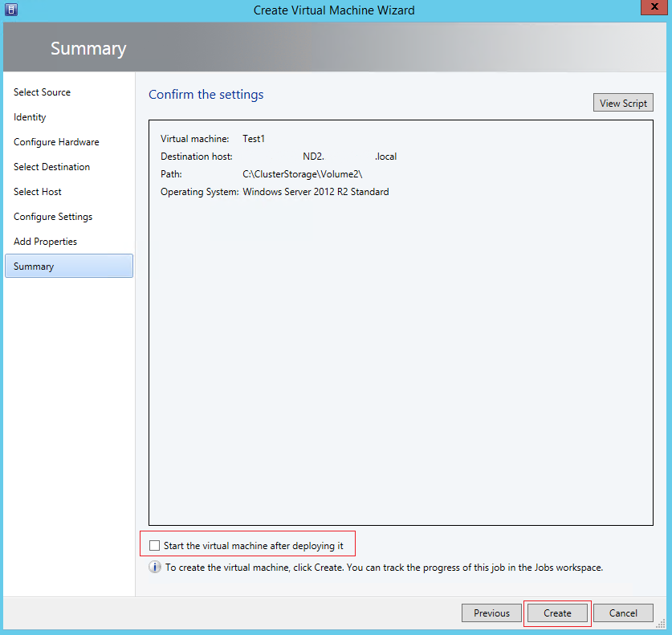Click the resize grip in window corner
The width and height of the screenshot is (672, 635).
click(661, 625)
